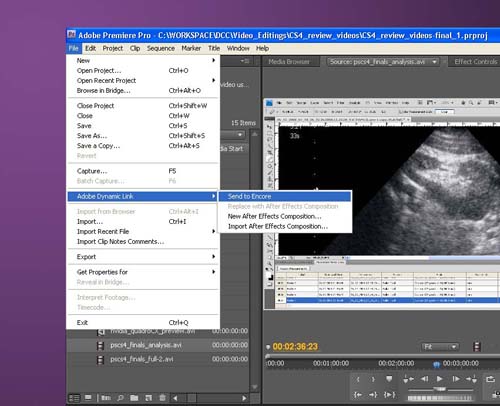Click the Source monitor video preview
The height and width of the screenshot is (406, 500).
pos(382,204)
